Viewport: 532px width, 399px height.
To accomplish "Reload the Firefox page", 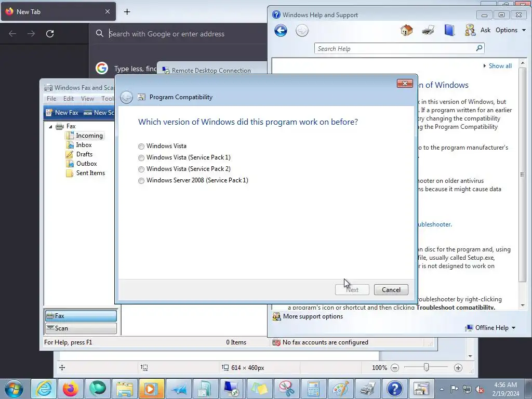I will [x=50, y=34].
